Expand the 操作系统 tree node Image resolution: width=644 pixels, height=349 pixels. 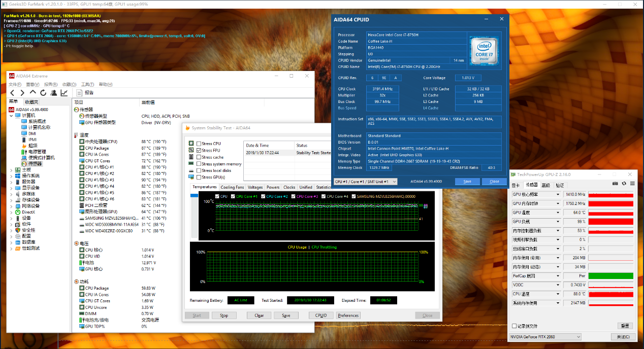point(11,176)
